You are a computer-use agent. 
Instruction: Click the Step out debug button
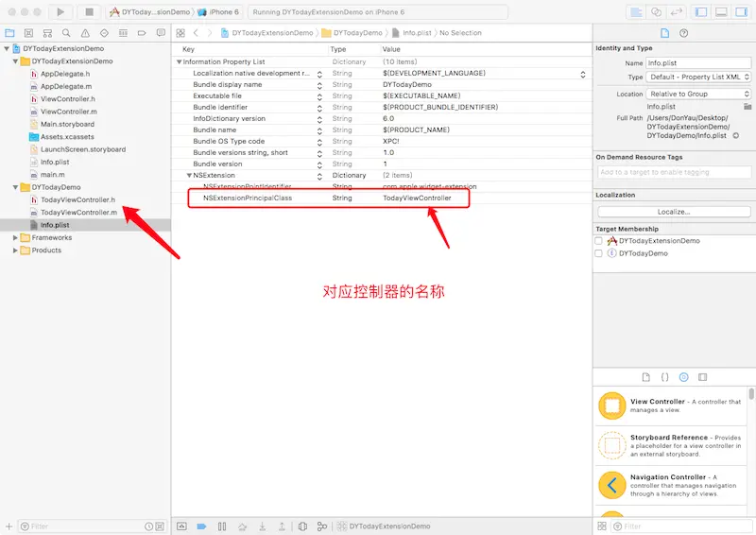click(x=282, y=526)
